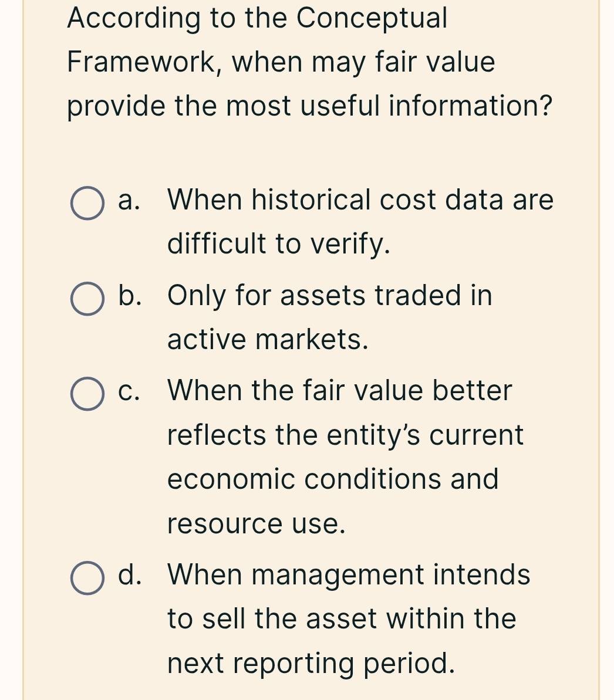
Task: Click 'When the fair value better' text
Action: (340, 391)
